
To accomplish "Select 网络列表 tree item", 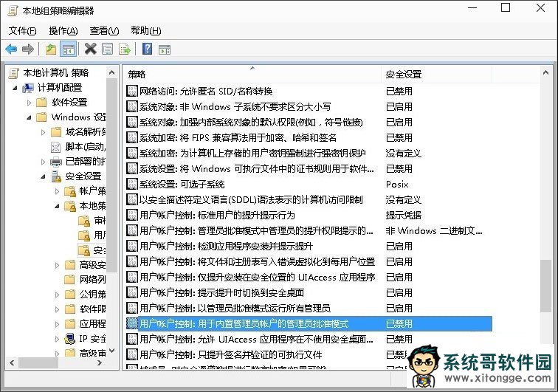I will pos(92,280).
